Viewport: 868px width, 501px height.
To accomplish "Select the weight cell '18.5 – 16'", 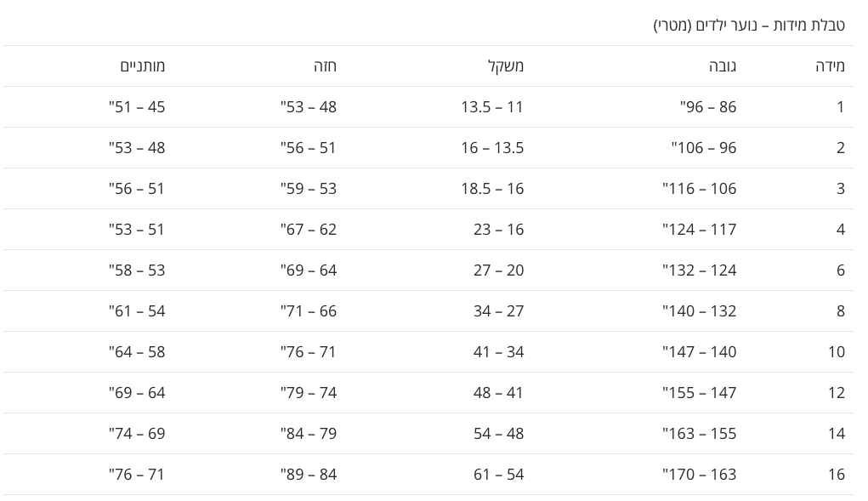I will pos(492,188).
